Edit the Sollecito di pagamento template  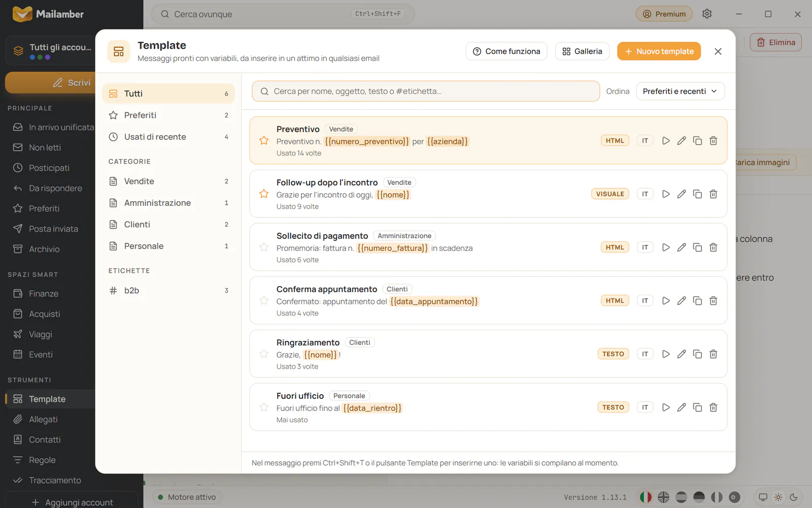pos(682,247)
